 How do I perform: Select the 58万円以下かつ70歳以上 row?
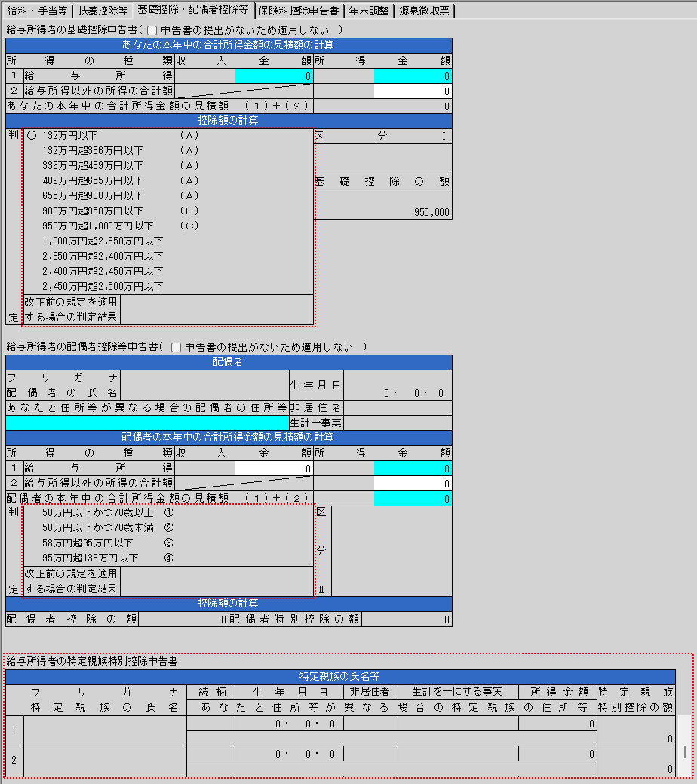[x=168, y=513]
